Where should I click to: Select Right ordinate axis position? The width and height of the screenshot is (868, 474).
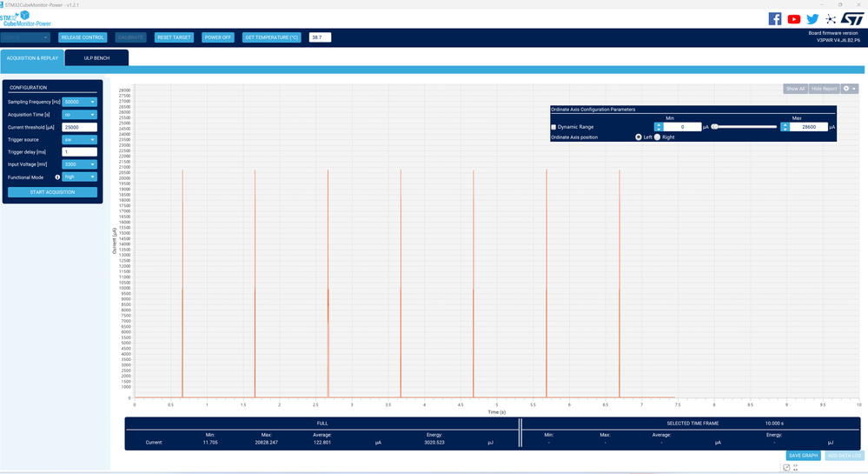pos(657,137)
